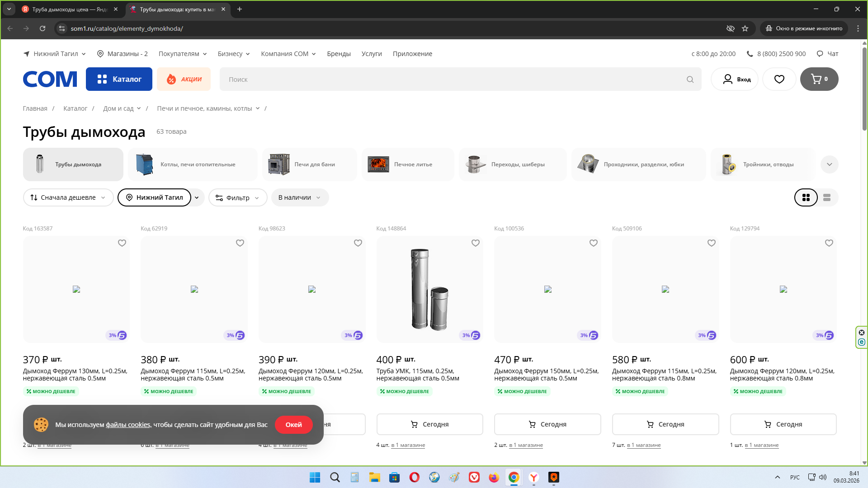Click bonus 3% badge on 600 ₽ item
Viewport: 868px width, 488px height.
824,335
